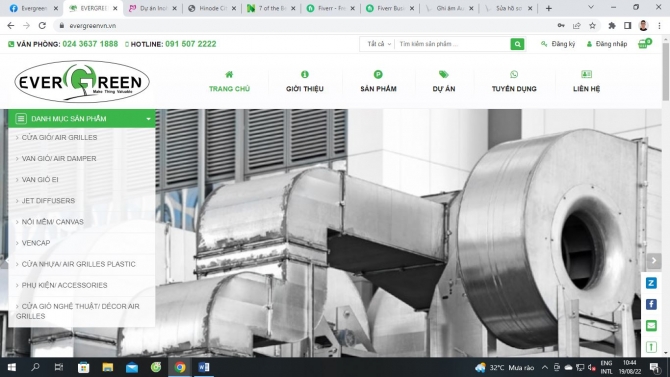The image size is (670, 377).
Task: Open Dự án menu
Action: point(444,82)
